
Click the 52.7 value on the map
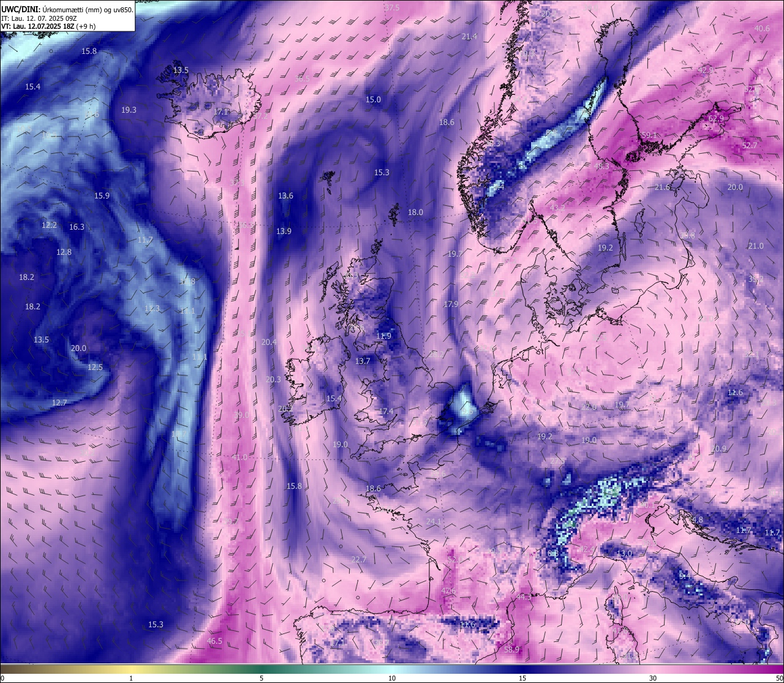click(x=750, y=146)
